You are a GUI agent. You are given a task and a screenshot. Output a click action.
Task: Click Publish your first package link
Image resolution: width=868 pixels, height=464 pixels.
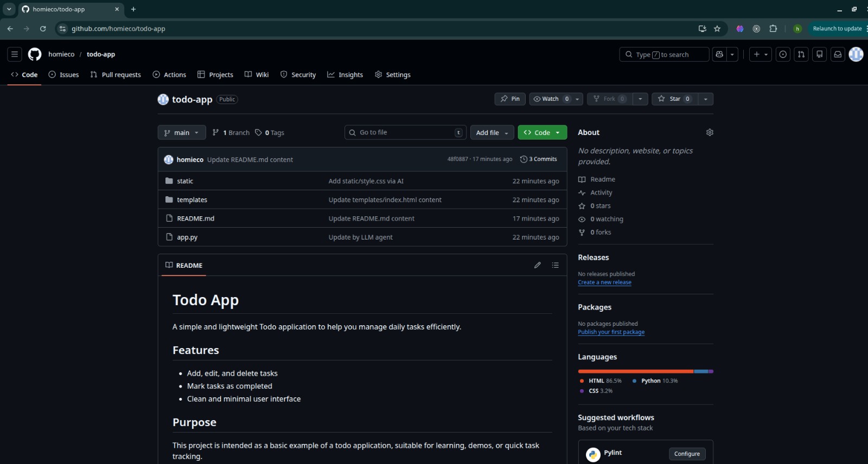(x=611, y=332)
